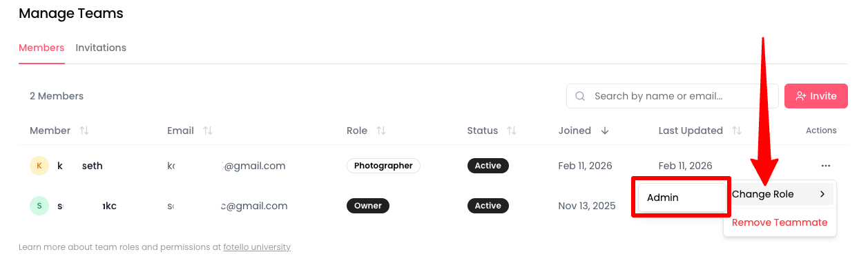Image resolution: width=868 pixels, height=270 pixels.
Task: Click the Owner role badge
Action: (368, 206)
